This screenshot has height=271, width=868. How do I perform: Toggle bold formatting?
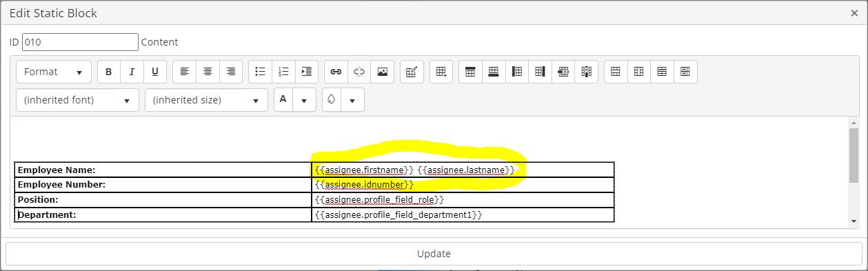(109, 72)
